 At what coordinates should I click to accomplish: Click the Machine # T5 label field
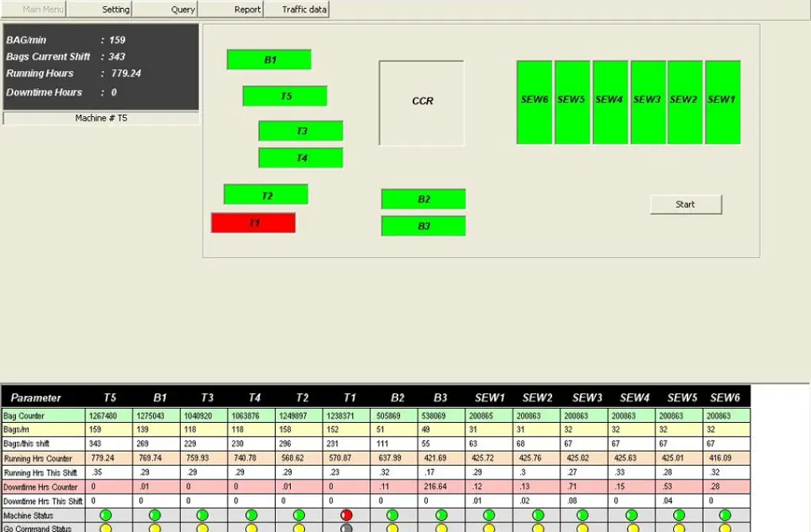pyautogui.click(x=101, y=119)
